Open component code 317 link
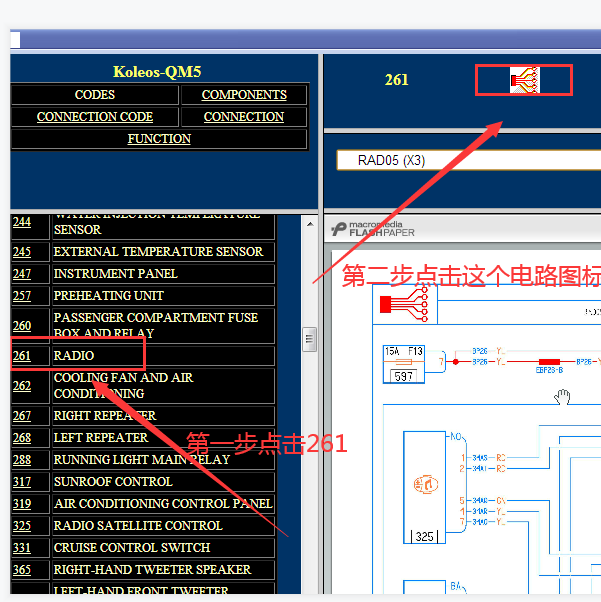 (22, 481)
